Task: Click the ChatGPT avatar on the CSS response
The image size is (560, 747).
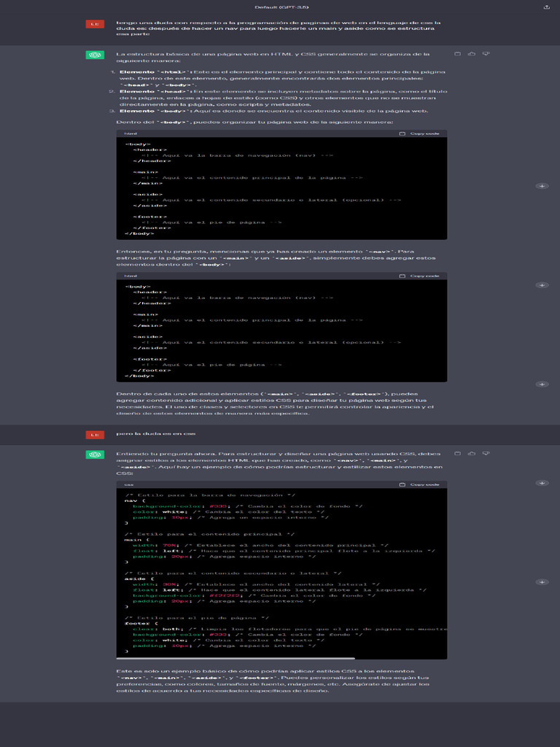Action: click(95, 454)
